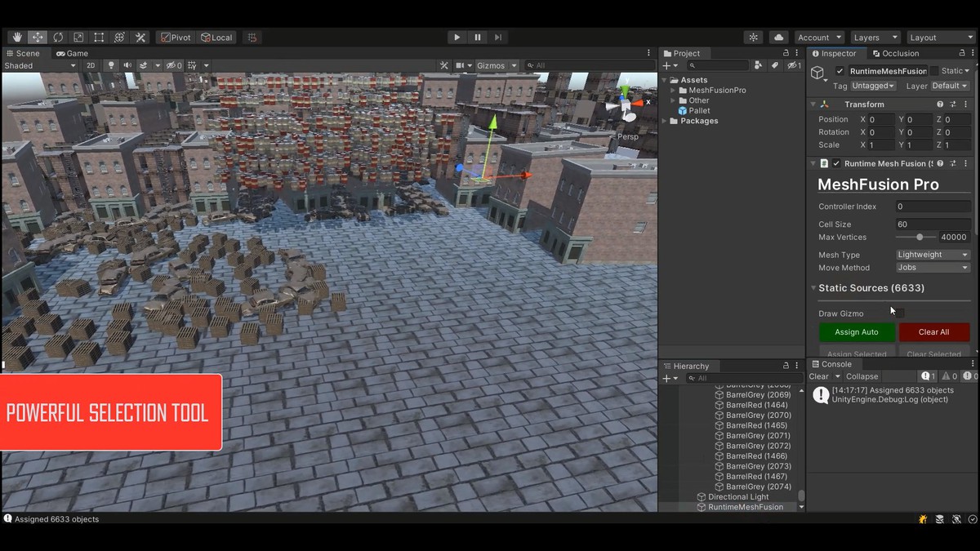980x551 pixels.
Task: Select the Hand tool in toolbar
Action: point(17,38)
